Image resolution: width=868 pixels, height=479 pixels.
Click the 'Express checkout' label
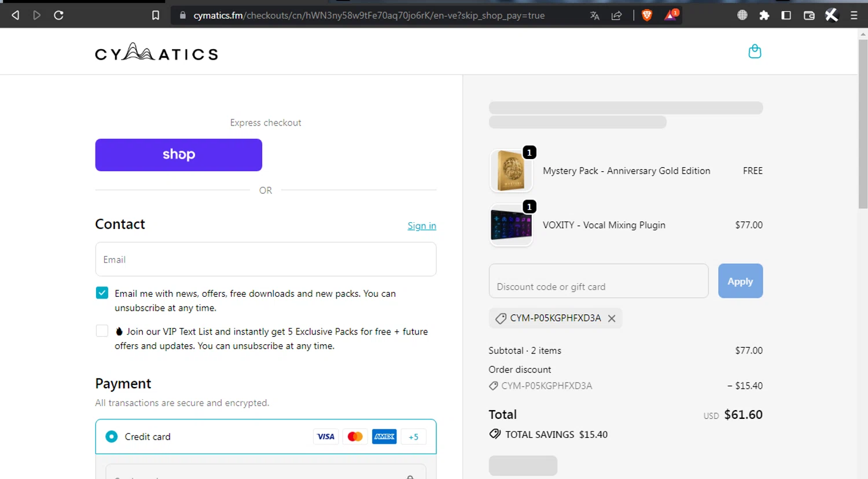click(266, 123)
